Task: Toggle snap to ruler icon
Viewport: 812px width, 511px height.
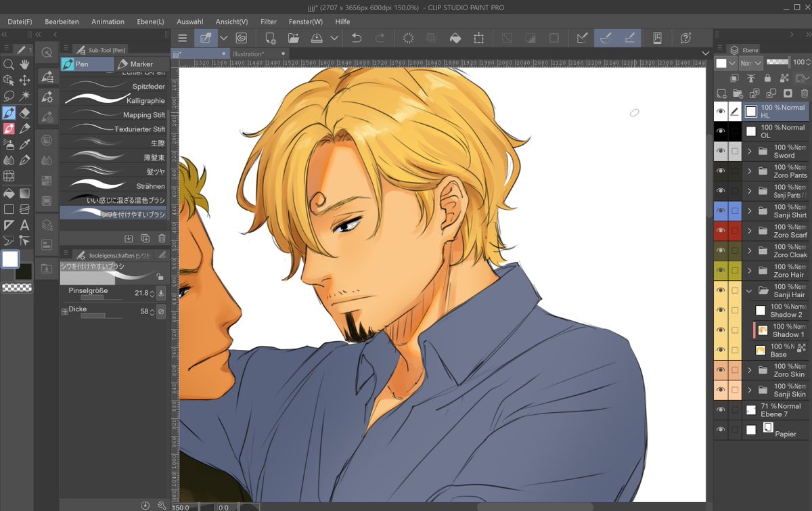Action: (581, 38)
